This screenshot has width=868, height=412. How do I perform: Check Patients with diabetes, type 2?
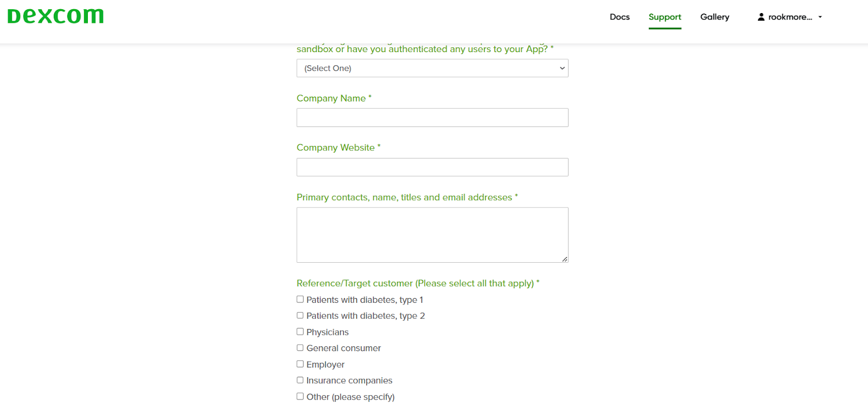click(x=300, y=315)
